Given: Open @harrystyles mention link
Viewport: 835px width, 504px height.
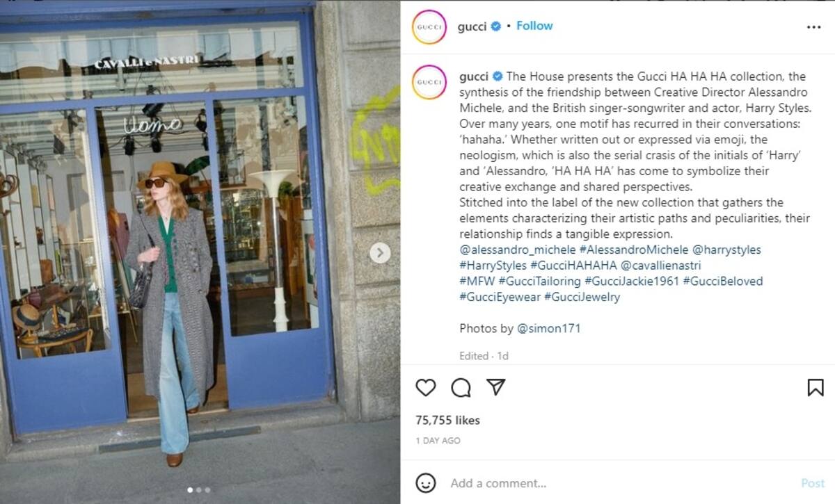Looking at the screenshot, I should point(726,250).
